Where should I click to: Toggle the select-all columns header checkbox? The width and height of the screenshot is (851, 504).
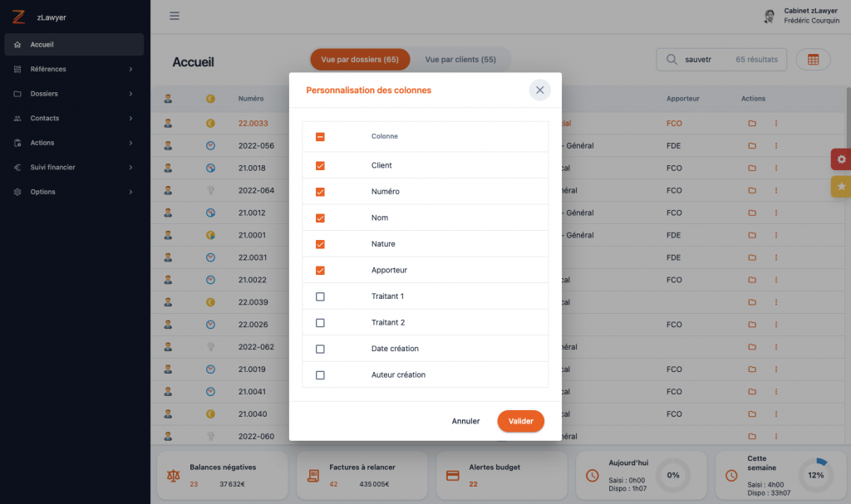click(320, 137)
